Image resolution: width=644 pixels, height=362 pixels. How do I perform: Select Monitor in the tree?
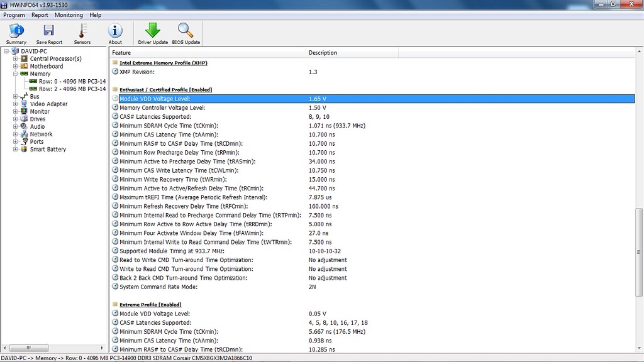pos(40,112)
